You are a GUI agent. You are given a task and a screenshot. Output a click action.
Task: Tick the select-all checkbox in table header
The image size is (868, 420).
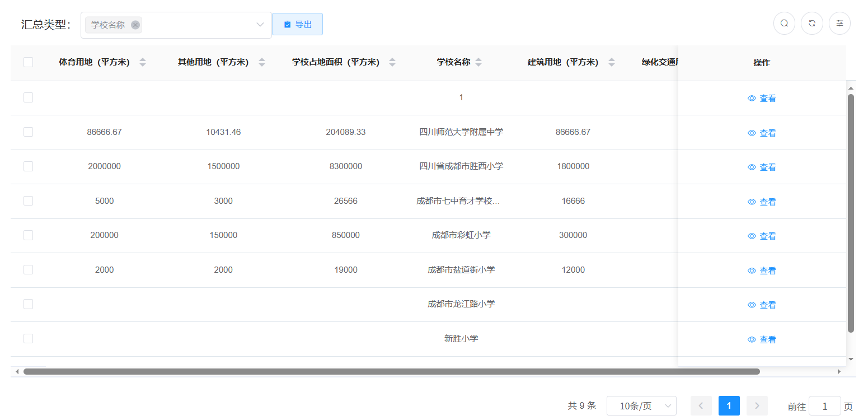(x=29, y=62)
